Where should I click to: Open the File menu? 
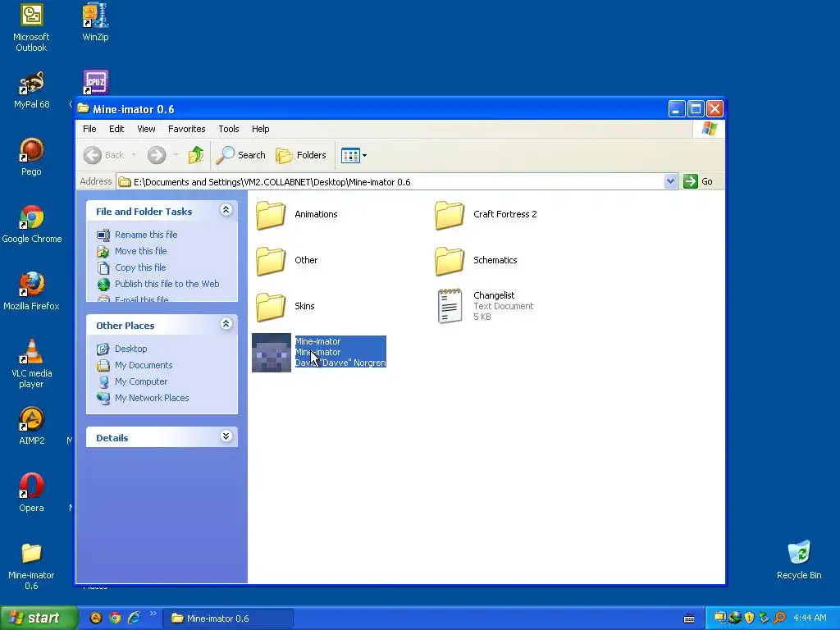[x=89, y=129]
